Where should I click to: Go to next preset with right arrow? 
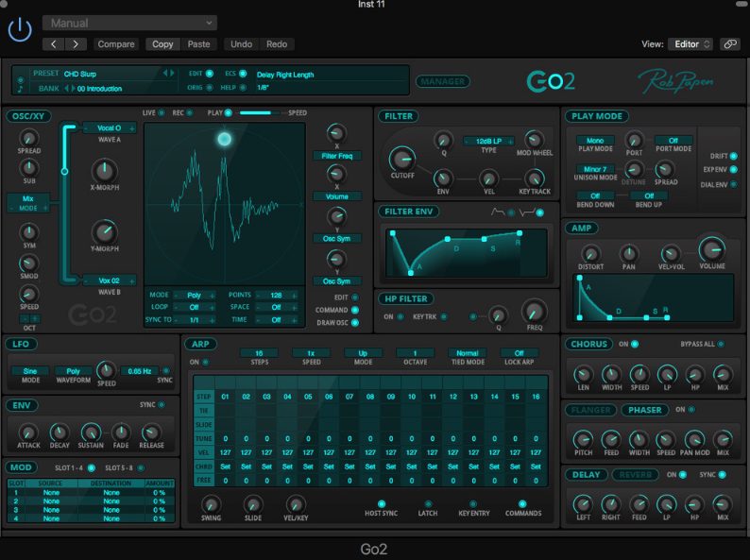(x=76, y=44)
